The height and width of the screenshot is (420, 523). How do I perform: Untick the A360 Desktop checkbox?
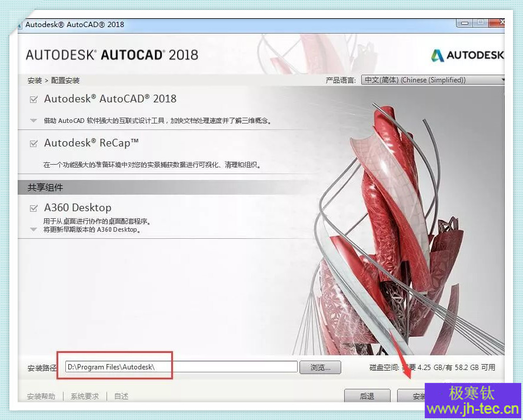(x=34, y=208)
